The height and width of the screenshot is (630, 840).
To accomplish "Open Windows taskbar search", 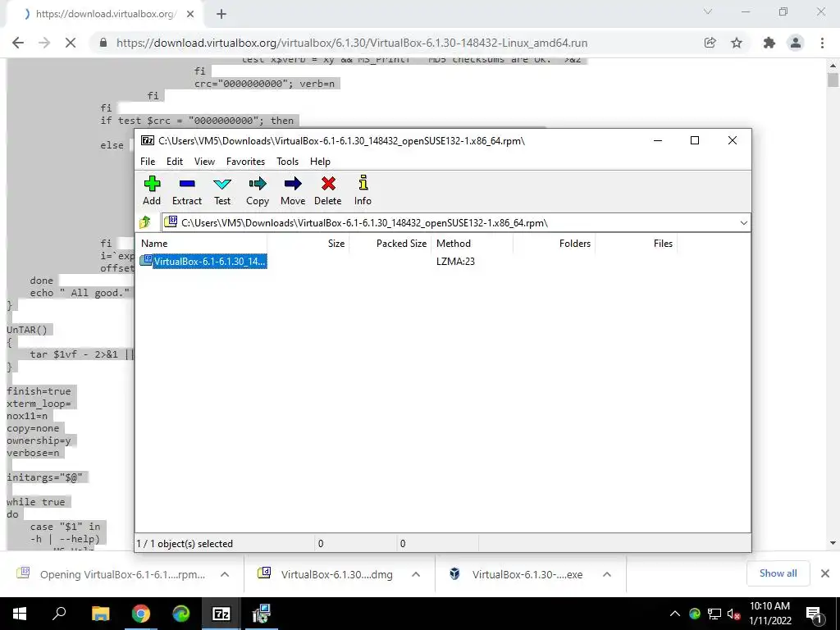I will tap(59, 614).
